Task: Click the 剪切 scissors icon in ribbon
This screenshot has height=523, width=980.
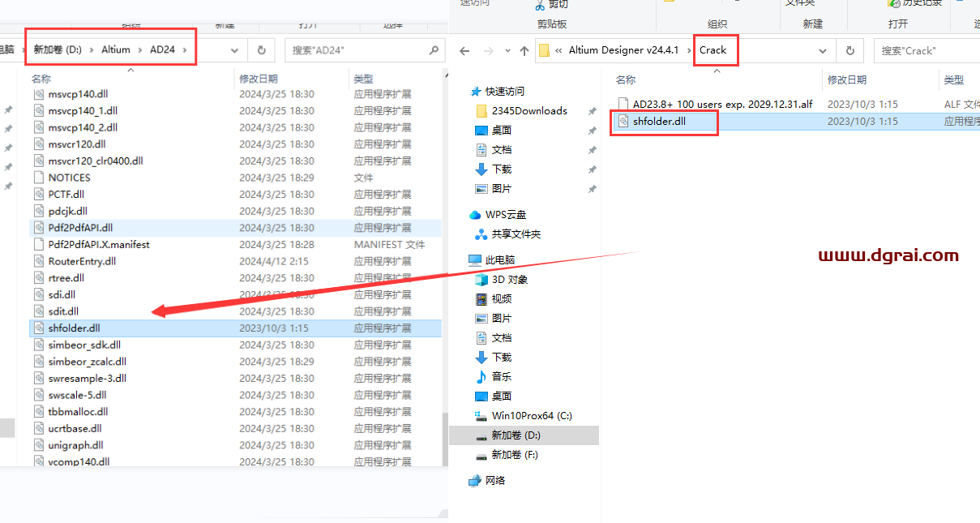Action: tap(539, 4)
